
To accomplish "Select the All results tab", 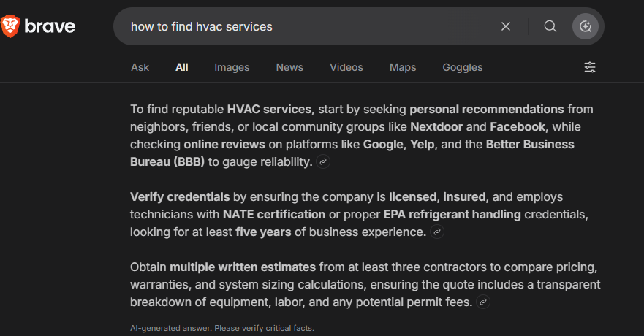I will coord(181,67).
